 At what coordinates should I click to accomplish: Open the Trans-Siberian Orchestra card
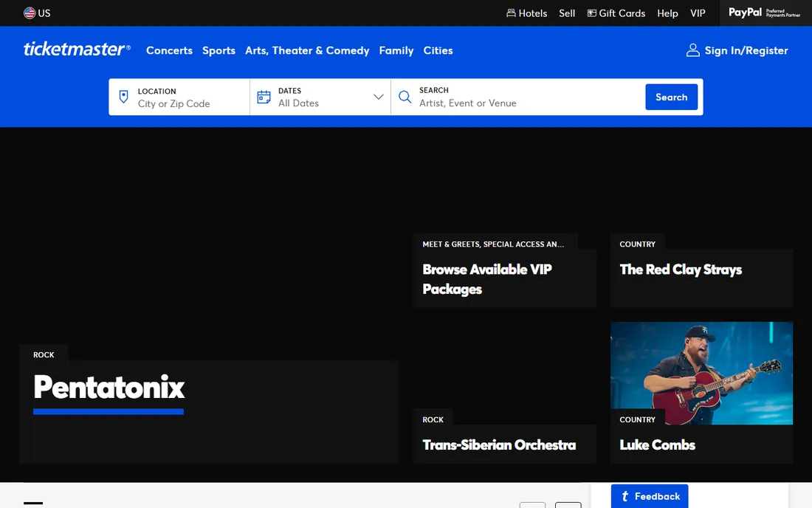pyautogui.click(x=504, y=436)
